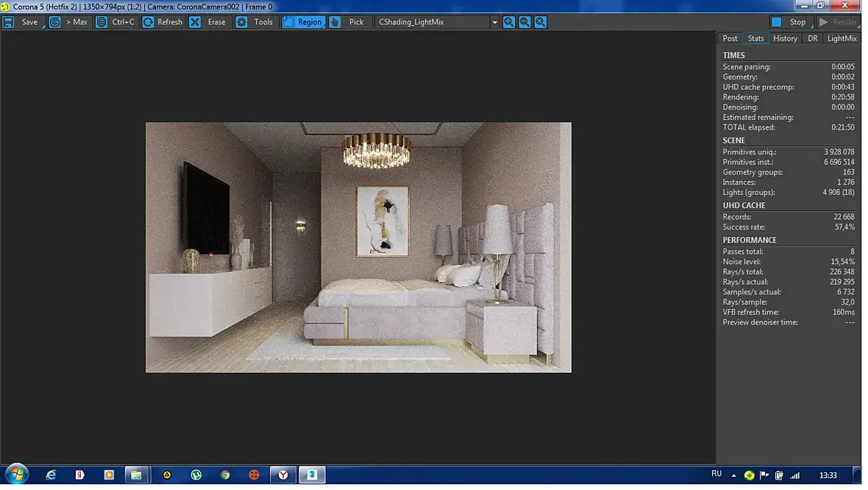
Task: Switch to the DR tab
Action: point(813,38)
